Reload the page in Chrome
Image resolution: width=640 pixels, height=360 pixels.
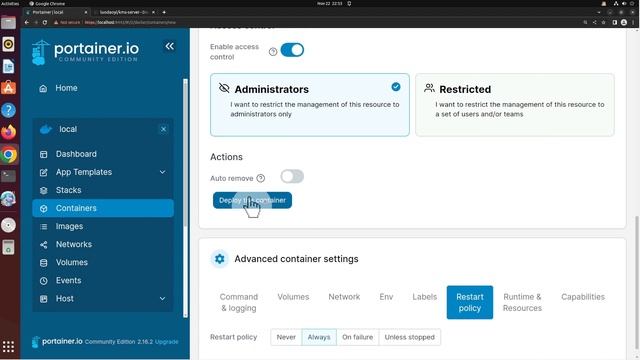[x=45, y=22]
